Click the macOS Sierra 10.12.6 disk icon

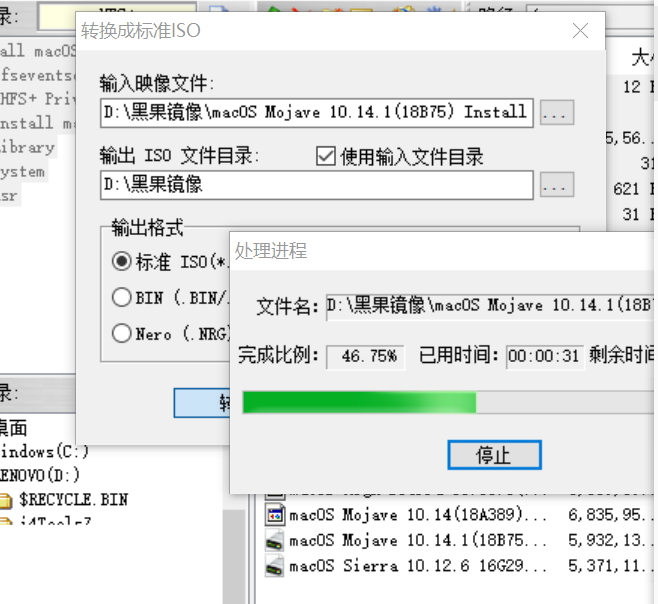tap(275, 567)
